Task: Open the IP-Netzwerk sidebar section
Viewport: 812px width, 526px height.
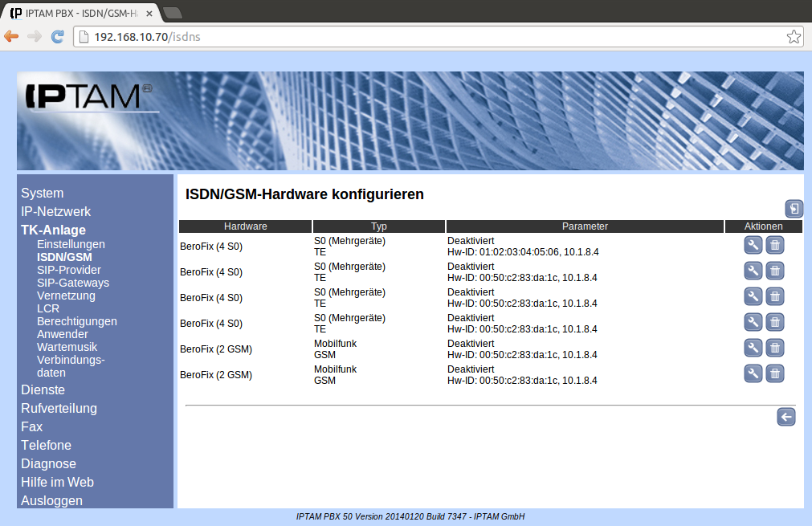Action: click(x=55, y=212)
